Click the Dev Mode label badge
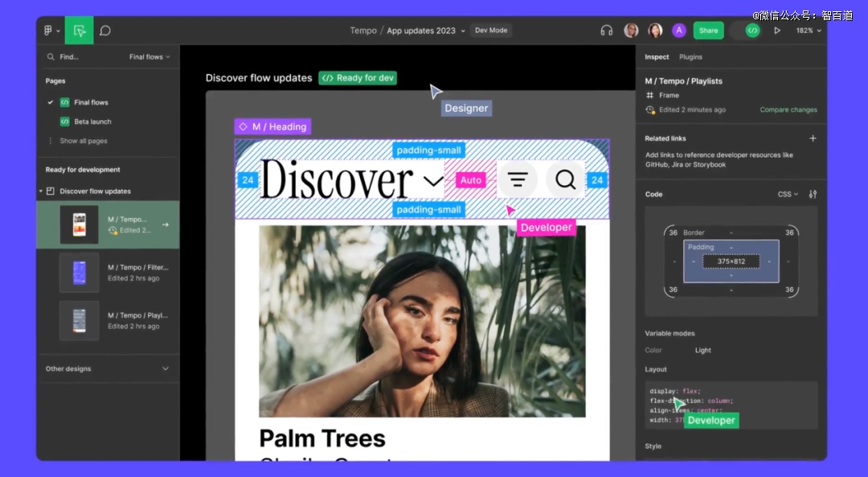Screen dimensions: 868x477 click(x=491, y=31)
